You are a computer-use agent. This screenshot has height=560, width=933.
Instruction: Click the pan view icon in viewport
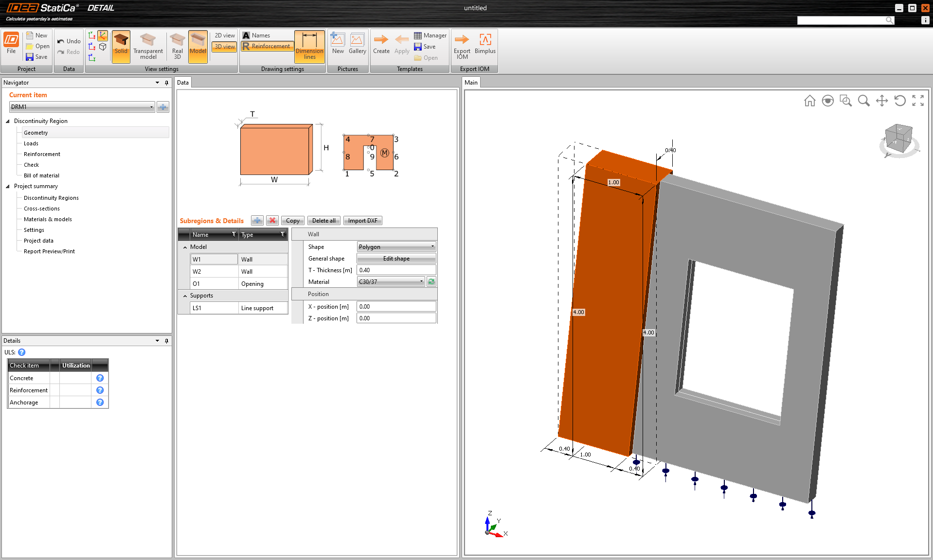(x=881, y=101)
